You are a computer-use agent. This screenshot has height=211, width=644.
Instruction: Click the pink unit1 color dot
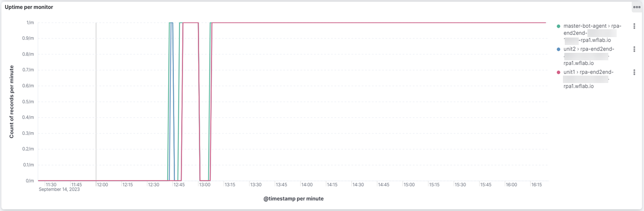tap(559, 72)
